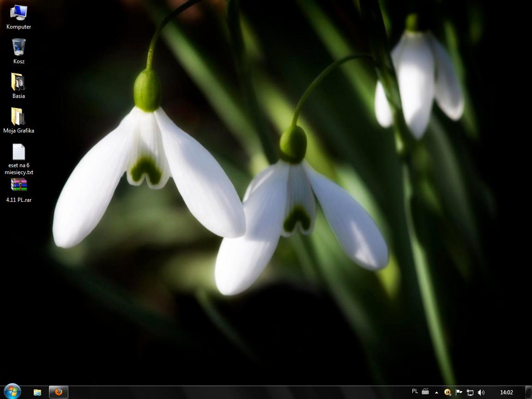Select the eset na 6 miesiecy.txt file icon
The image size is (532, 399).
[x=18, y=152]
